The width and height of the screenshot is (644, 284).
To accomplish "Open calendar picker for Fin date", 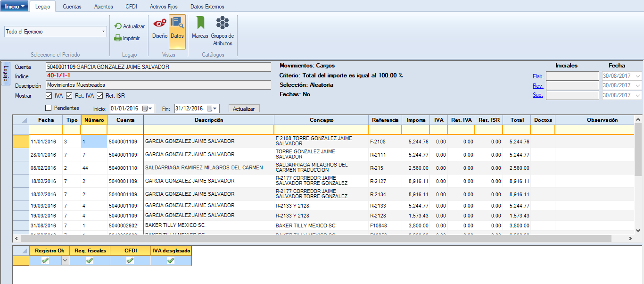I will [x=213, y=109].
